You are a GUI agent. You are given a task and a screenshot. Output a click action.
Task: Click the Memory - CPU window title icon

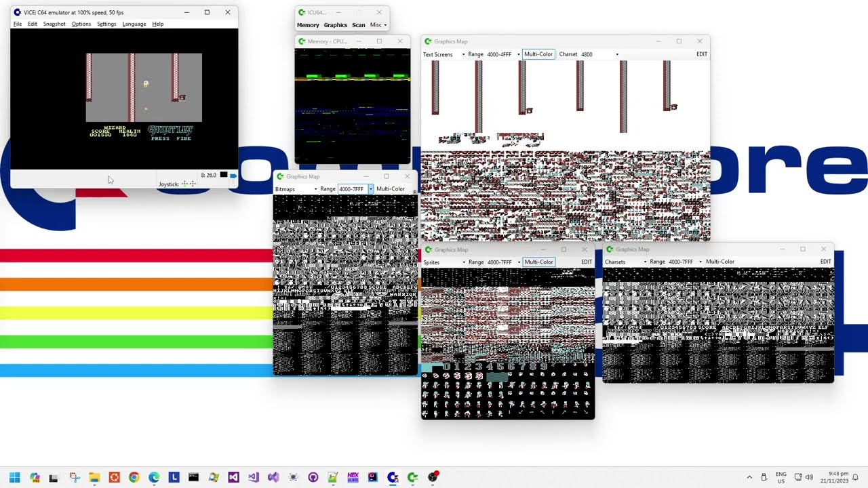click(302, 41)
